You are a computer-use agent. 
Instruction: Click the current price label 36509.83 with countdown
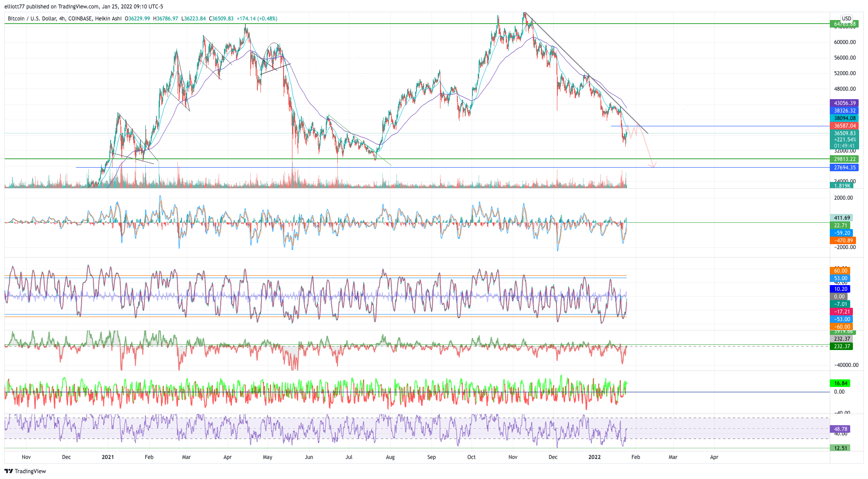pyautogui.click(x=844, y=140)
